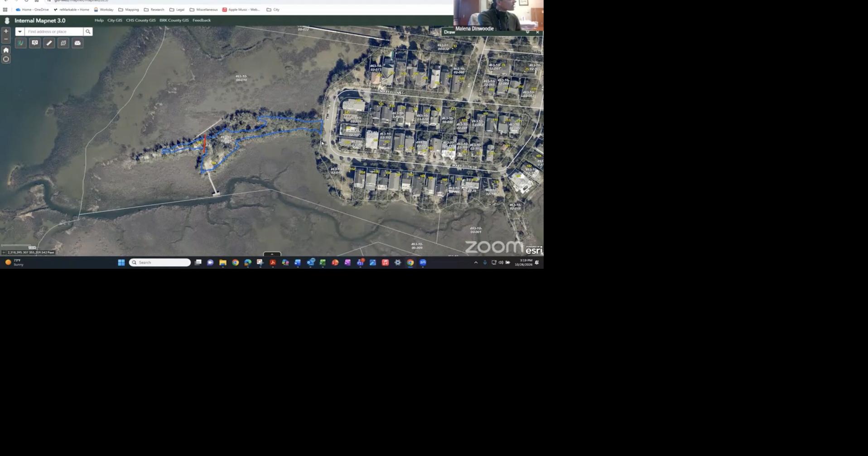Click the search magnifier button
This screenshot has height=456, width=868.
click(x=88, y=32)
